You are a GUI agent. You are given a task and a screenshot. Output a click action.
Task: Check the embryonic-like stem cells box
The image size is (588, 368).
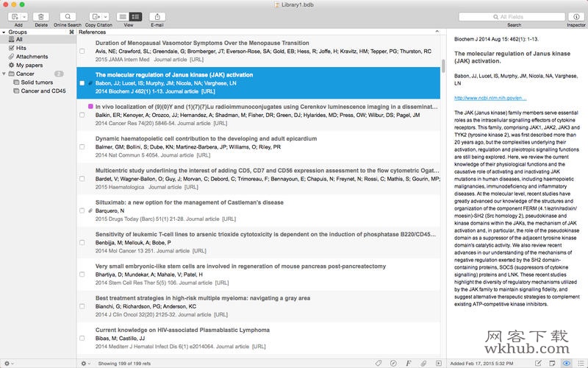pyautogui.click(x=82, y=275)
